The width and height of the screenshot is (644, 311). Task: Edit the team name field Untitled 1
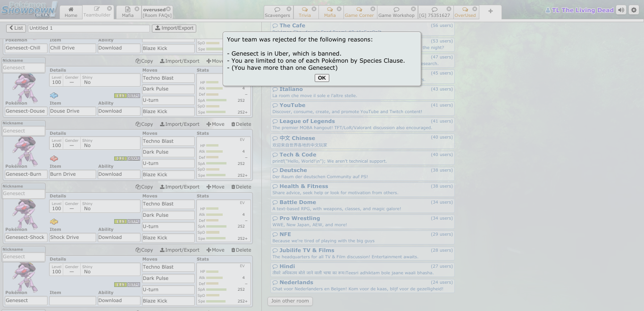click(x=89, y=28)
